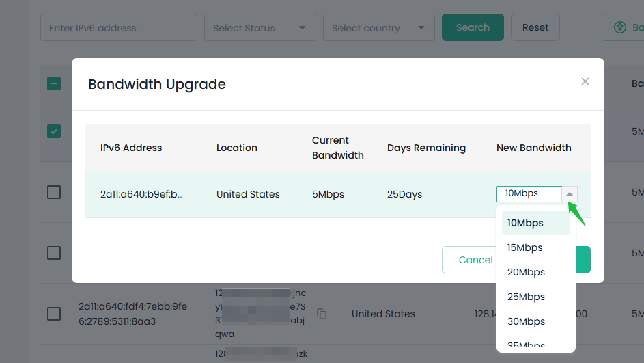Image resolution: width=644 pixels, height=363 pixels.
Task: Choose 10Mbps from the bandwidth list
Action: click(535, 223)
